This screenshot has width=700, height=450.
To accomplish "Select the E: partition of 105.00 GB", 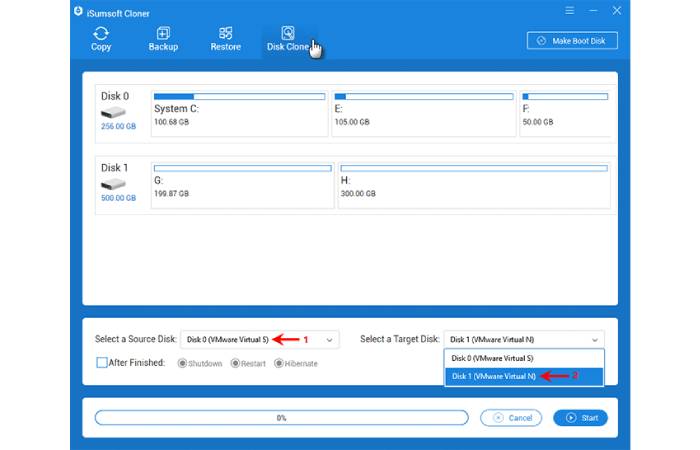I will click(424, 113).
